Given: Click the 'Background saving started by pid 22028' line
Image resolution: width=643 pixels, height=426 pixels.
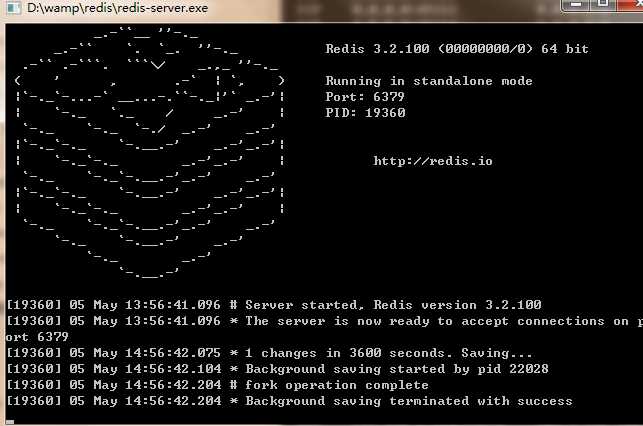Looking at the screenshot, I should [277, 369].
